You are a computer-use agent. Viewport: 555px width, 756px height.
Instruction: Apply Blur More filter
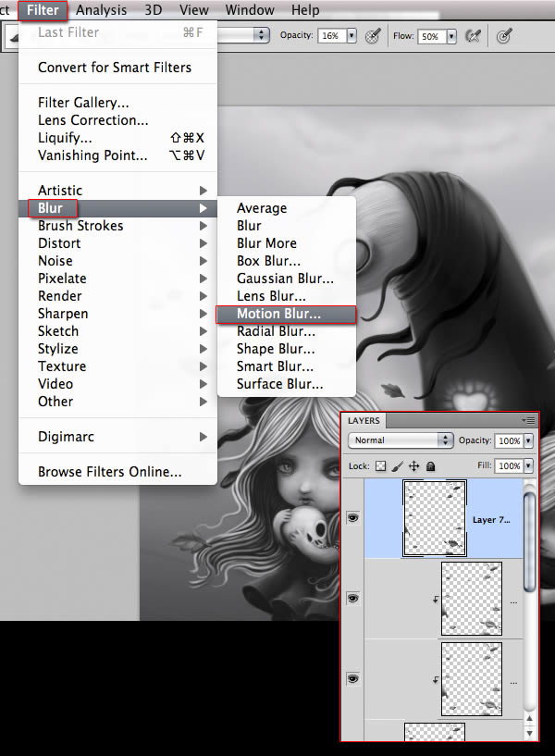287,243
